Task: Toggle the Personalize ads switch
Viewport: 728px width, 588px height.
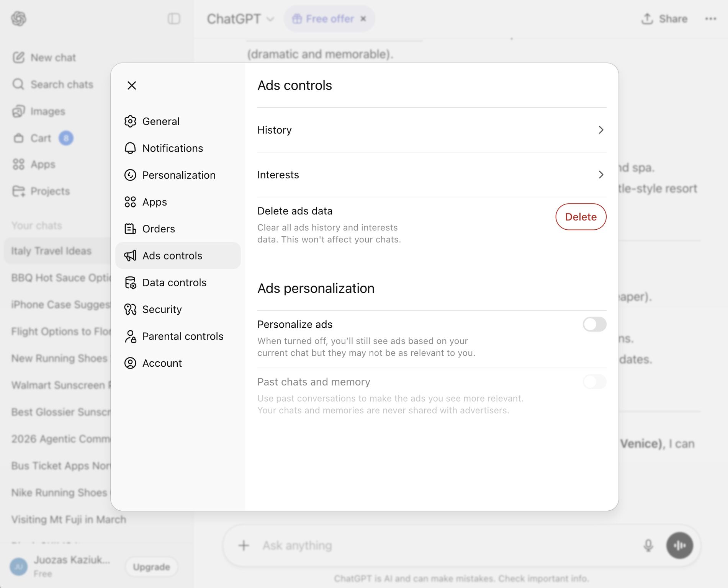Action: tap(594, 324)
